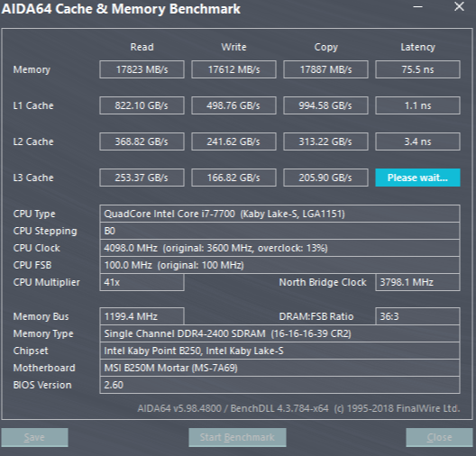Click the Read column header
This screenshot has width=476, height=456.
142,47
